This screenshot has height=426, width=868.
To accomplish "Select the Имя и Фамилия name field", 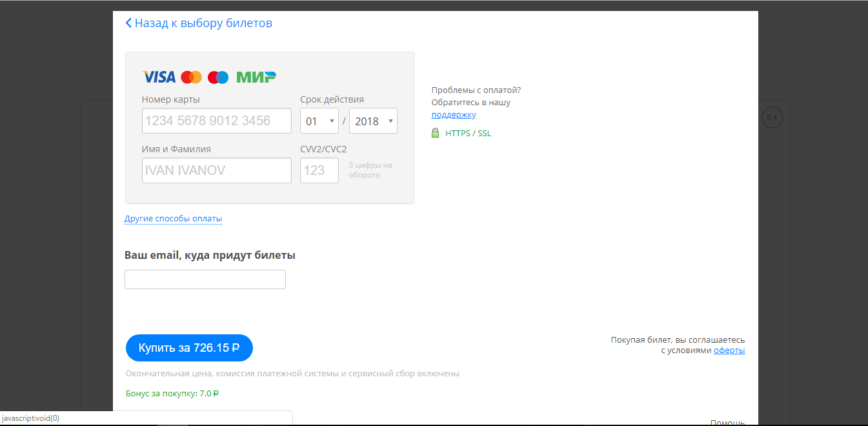I will pyautogui.click(x=216, y=170).
